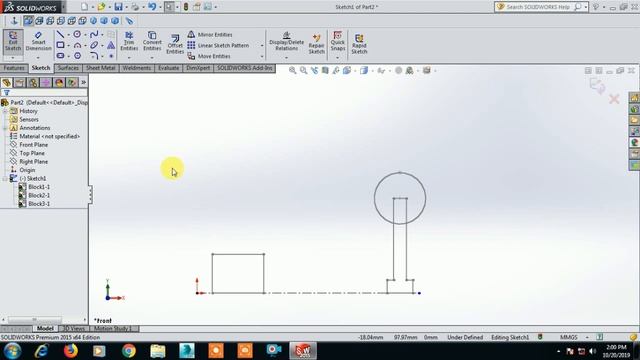Screen dimensions: 640x360
Task: Activate Convert Entities tool
Action: point(152,41)
